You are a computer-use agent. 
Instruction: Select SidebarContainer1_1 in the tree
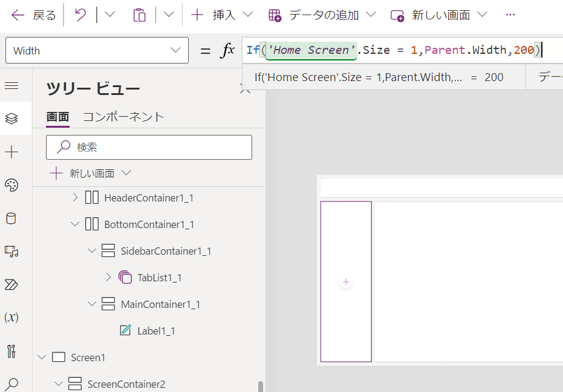[x=166, y=251]
